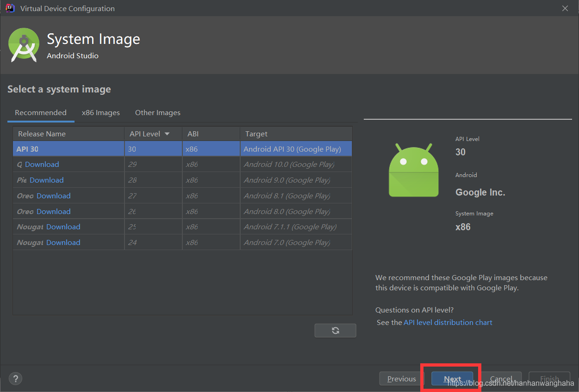Cancel the virtual device configuration
Viewport: 579px width, 392px height.
501,378
